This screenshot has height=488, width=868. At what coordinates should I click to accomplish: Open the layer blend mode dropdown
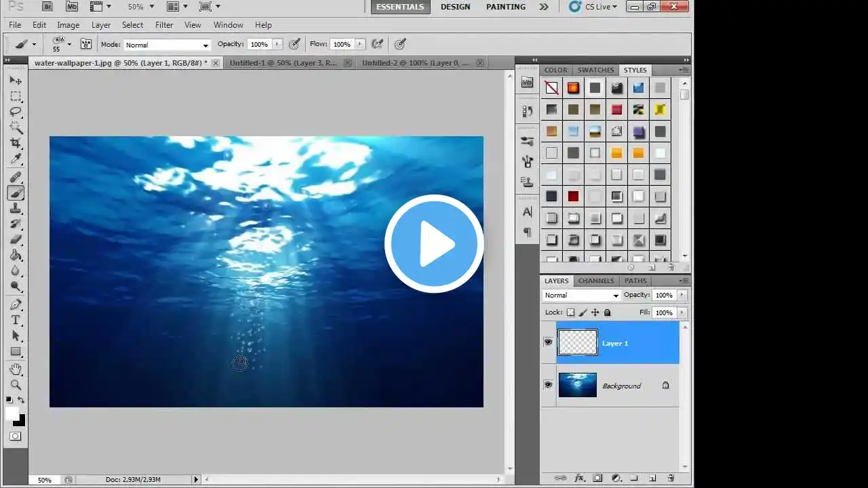point(581,295)
